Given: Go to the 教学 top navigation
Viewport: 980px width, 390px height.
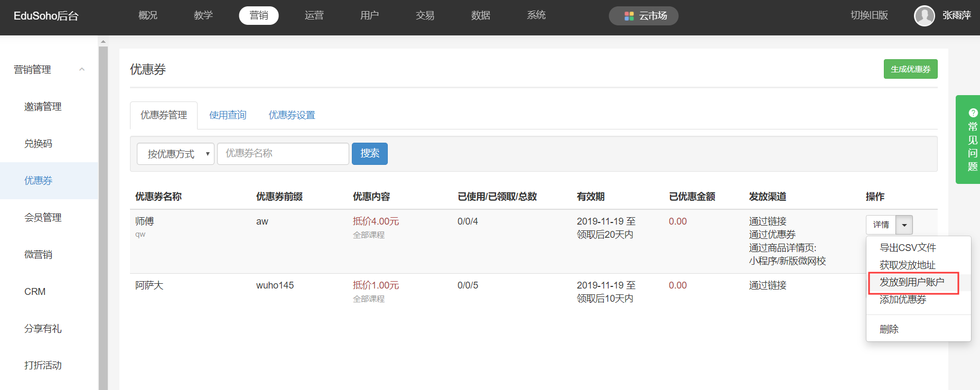Looking at the screenshot, I should click(x=203, y=16).
